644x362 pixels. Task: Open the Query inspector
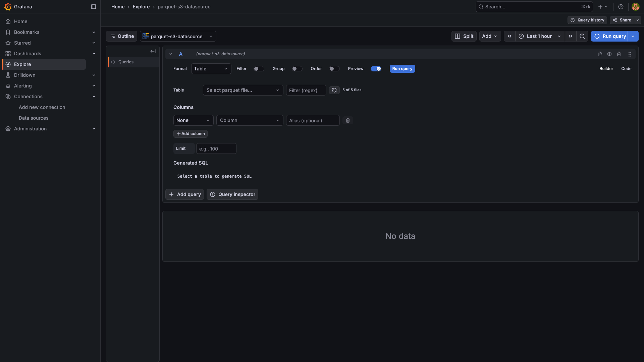click(232, 194)
